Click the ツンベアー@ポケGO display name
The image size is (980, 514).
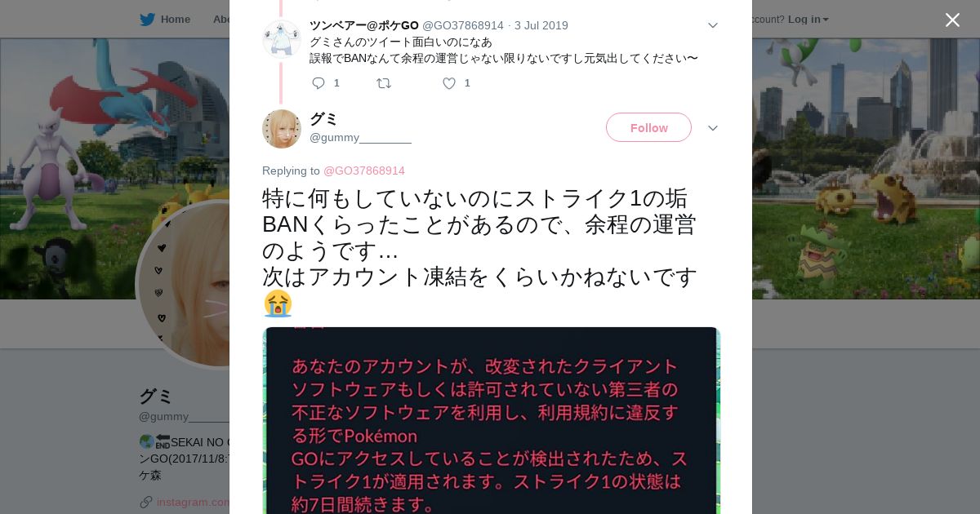pyautogui.click(x=364, y=25)
